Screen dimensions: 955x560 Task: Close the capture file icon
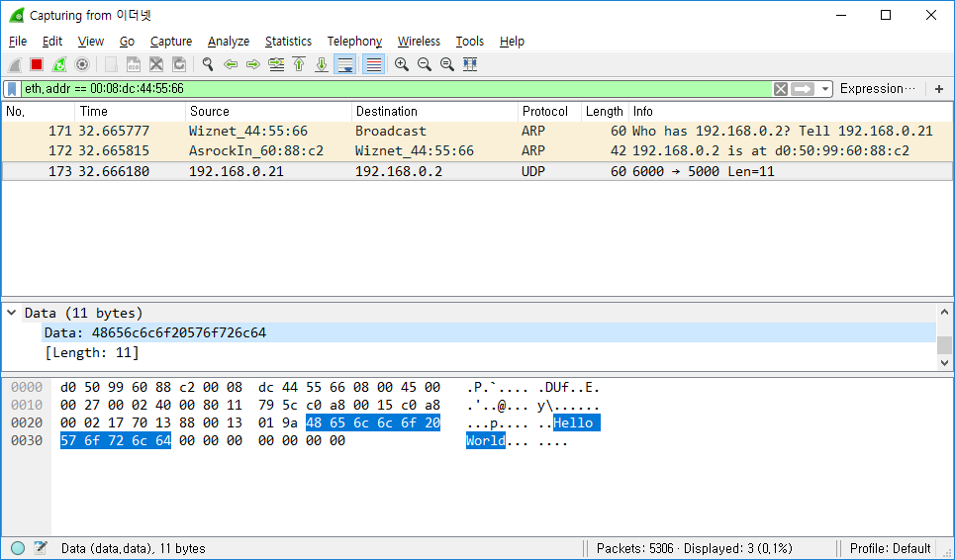(156, 64)
